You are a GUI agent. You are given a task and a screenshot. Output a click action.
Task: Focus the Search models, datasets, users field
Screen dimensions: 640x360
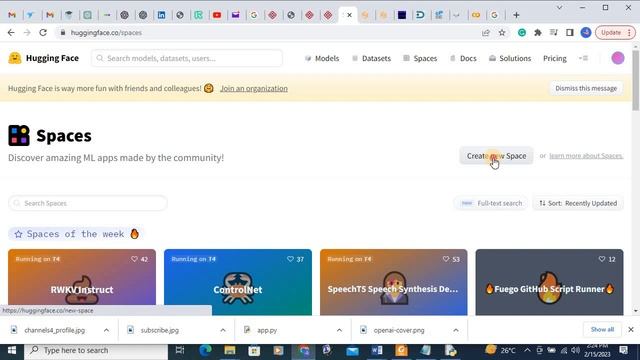[x=187, y=58]
